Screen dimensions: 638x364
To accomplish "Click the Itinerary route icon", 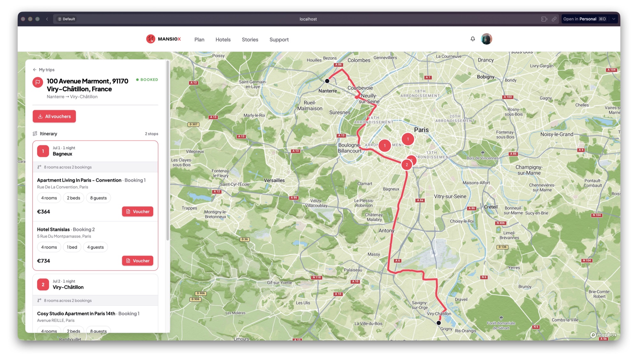I will [x=35, y=134].
